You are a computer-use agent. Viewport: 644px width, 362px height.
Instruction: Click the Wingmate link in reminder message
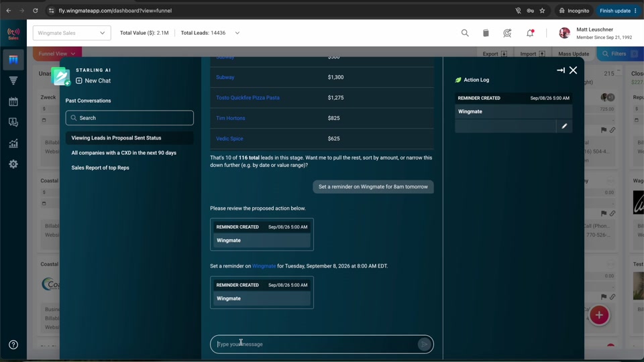pyautogui.click(x=264, y=266)
